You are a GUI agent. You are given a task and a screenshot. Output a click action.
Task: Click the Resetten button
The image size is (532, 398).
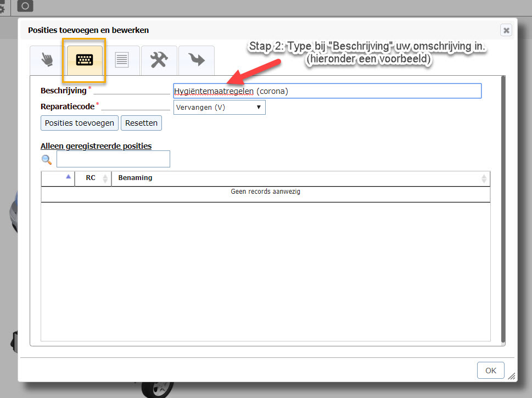[x=141, y=123]
